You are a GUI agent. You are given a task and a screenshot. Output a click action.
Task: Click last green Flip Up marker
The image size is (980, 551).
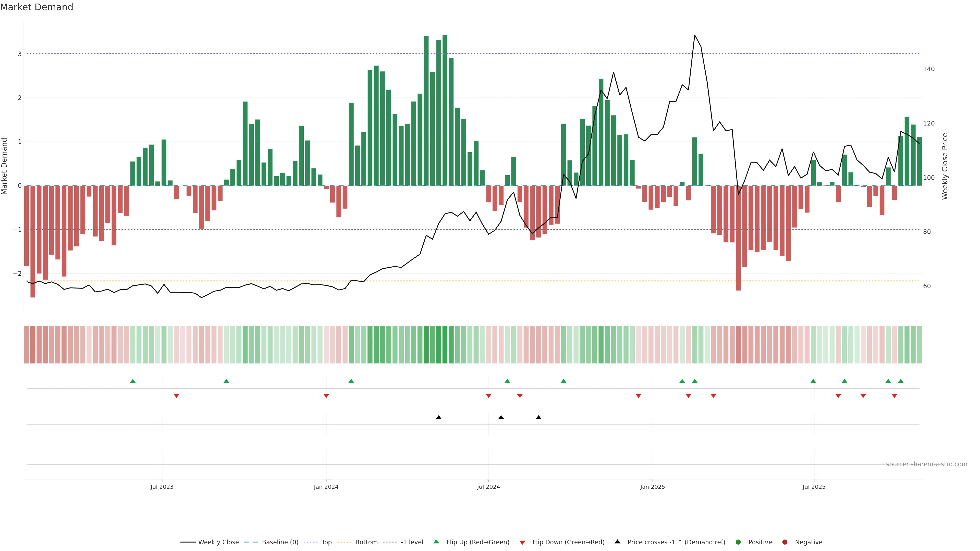tap(900, 381)
